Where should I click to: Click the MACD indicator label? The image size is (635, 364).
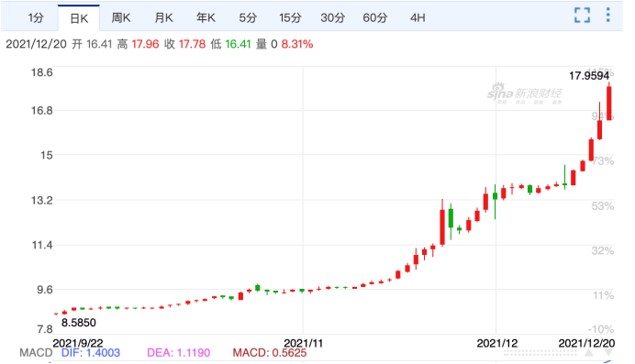36,353
